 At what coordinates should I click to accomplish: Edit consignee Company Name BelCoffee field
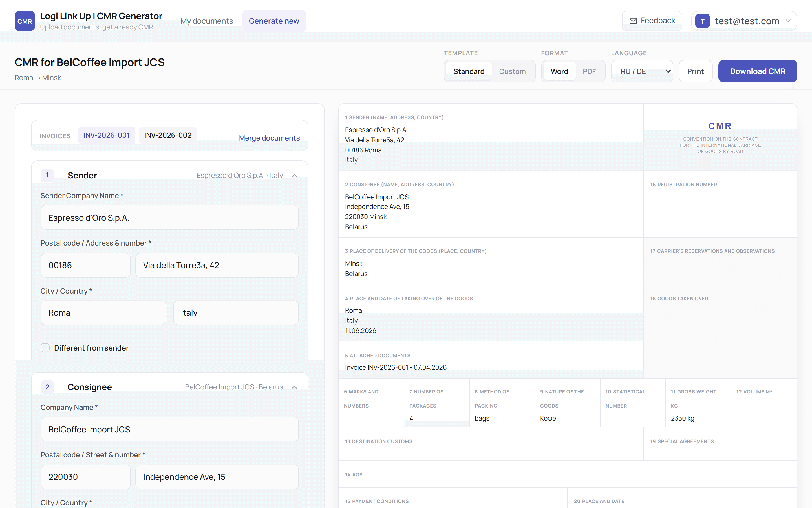[169, 429]
